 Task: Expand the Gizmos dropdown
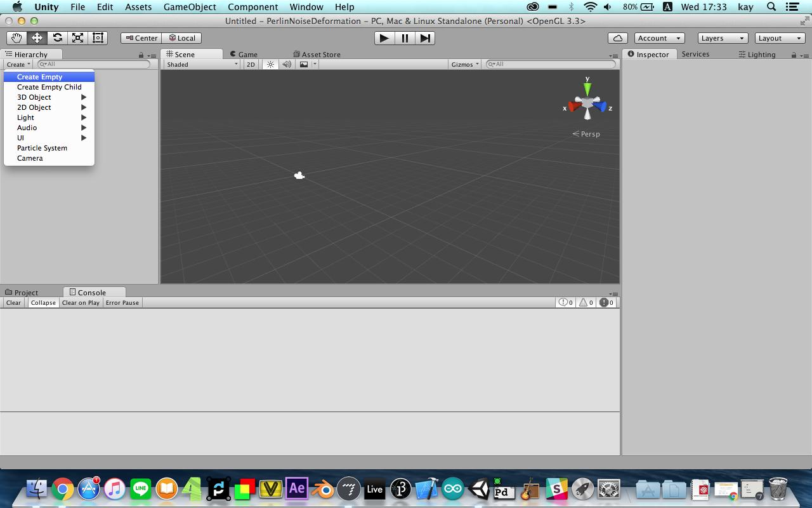[464, 64]
